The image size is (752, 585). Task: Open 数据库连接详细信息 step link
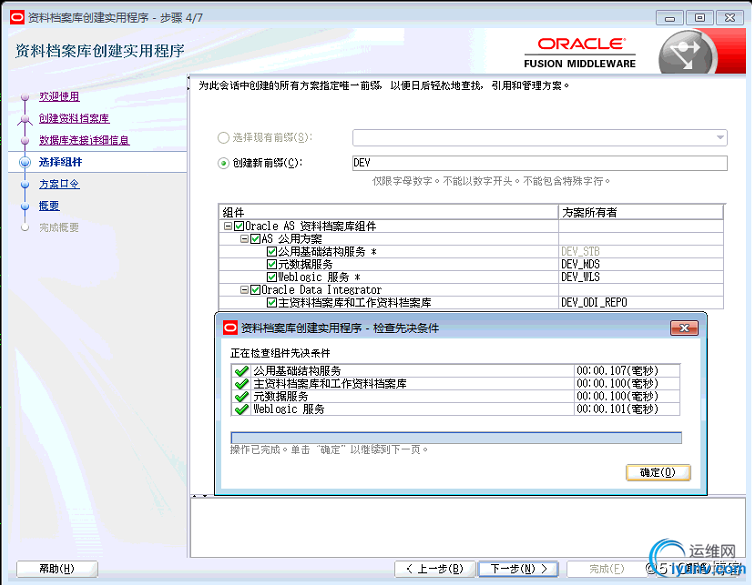[84, 140]
